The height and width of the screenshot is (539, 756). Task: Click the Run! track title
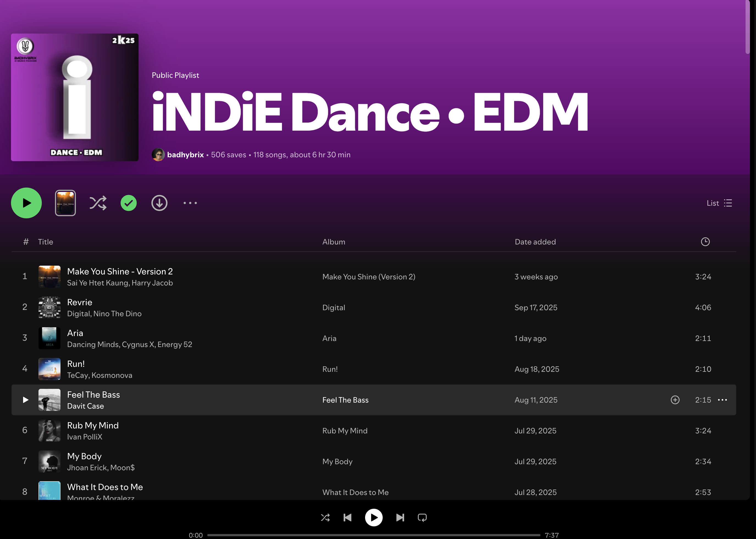coord(76,364)
